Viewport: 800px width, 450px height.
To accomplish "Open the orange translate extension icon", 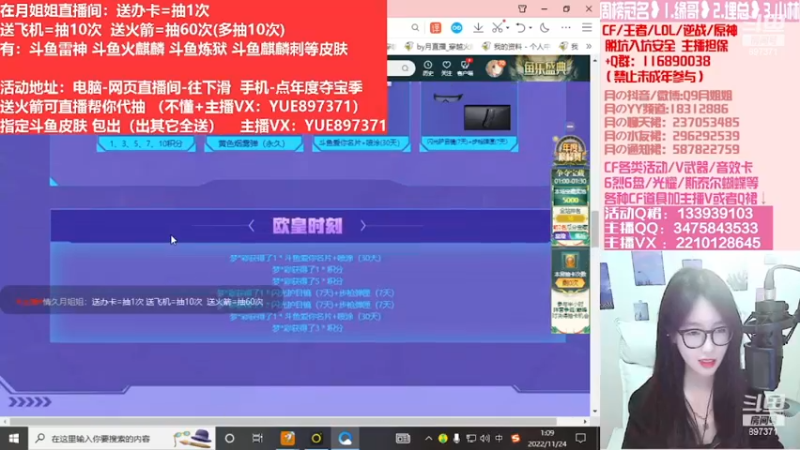I will (x=435, y=28).
